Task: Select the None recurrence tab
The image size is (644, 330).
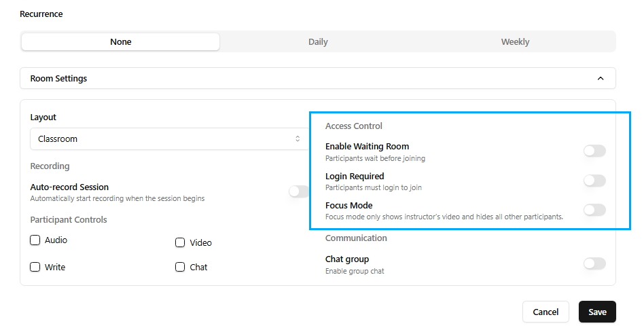Action: point(121,42)
